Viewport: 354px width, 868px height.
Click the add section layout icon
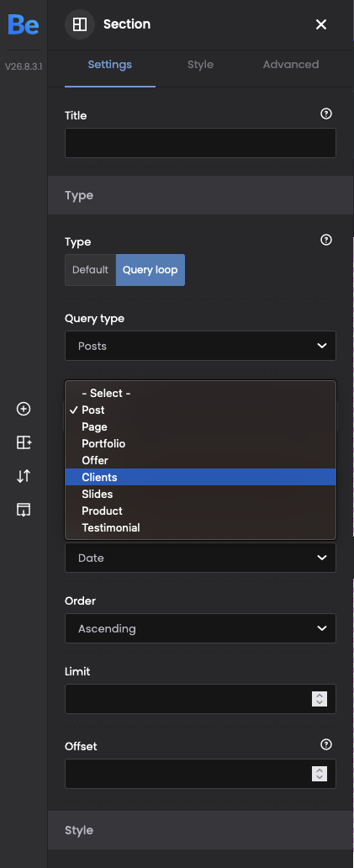click(x=24, y=442)
